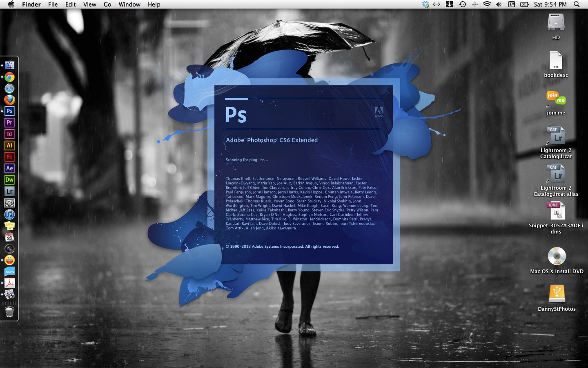Open Premiere Pro from the dock
Viewport: 588px width, 368px height.
point(9,123)
